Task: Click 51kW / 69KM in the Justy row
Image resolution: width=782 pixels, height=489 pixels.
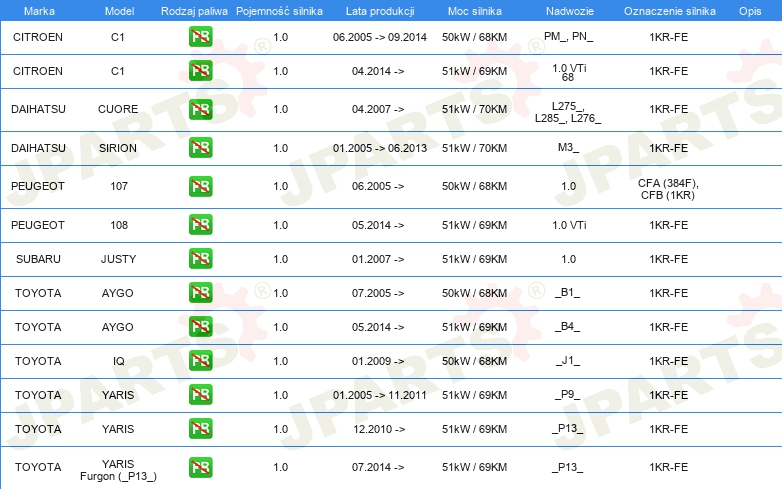Action: point(474,259)
